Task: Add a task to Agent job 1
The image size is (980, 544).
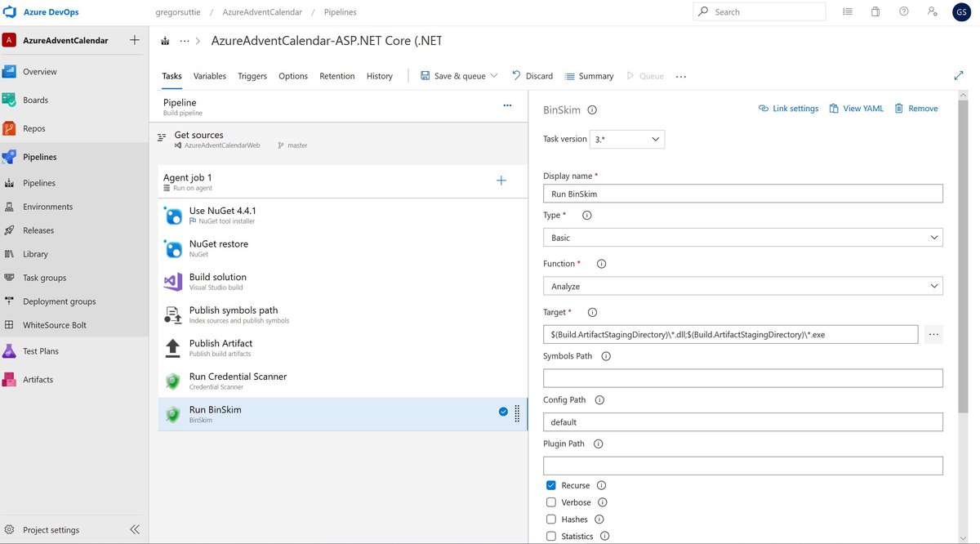Action: pyautogui.click(x=501, y=181)
